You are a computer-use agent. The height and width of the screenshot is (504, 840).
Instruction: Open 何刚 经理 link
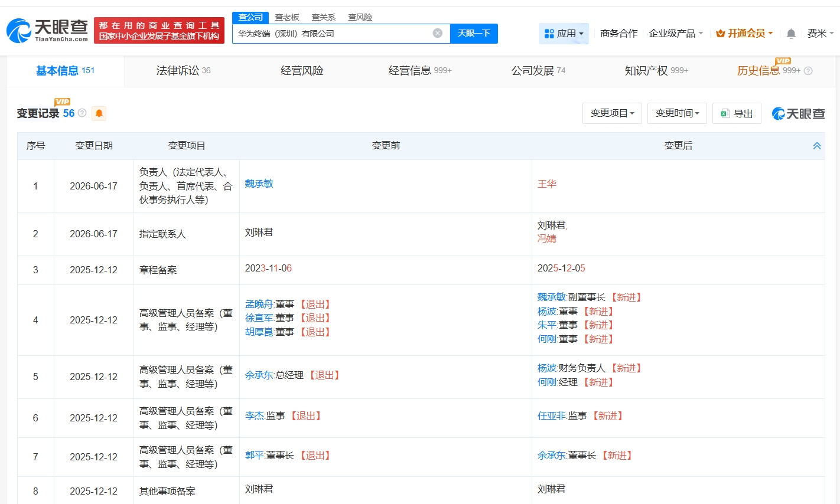547,382
